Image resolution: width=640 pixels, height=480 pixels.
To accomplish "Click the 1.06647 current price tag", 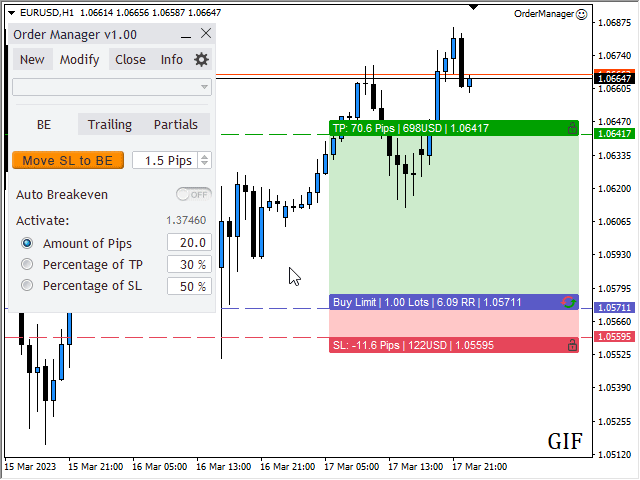I will 615,78.
